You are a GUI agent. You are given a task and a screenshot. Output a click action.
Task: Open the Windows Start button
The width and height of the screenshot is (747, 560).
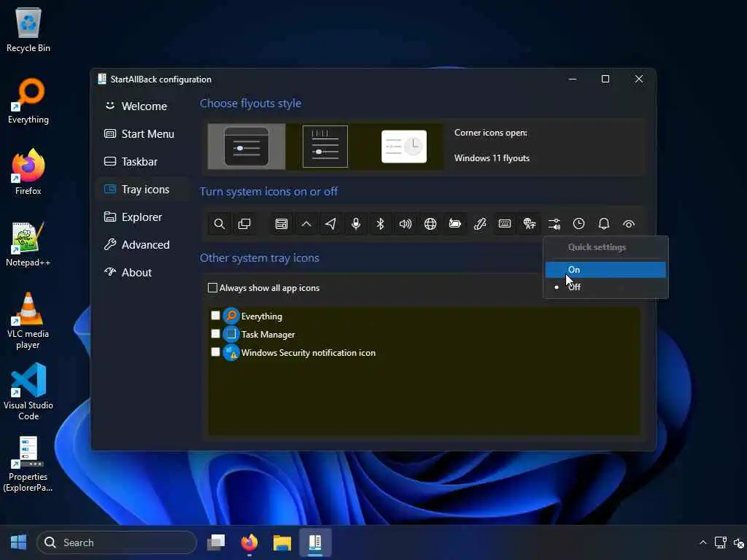coord(18,542)
